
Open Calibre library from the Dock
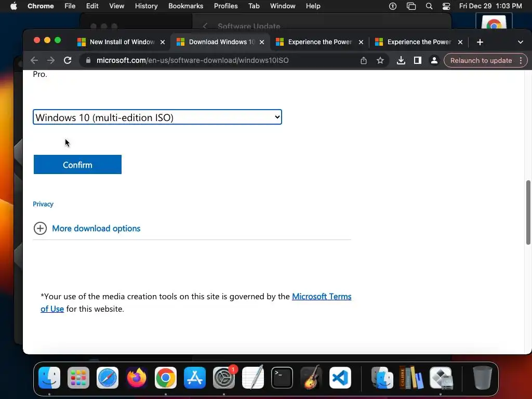pos(411,378)
